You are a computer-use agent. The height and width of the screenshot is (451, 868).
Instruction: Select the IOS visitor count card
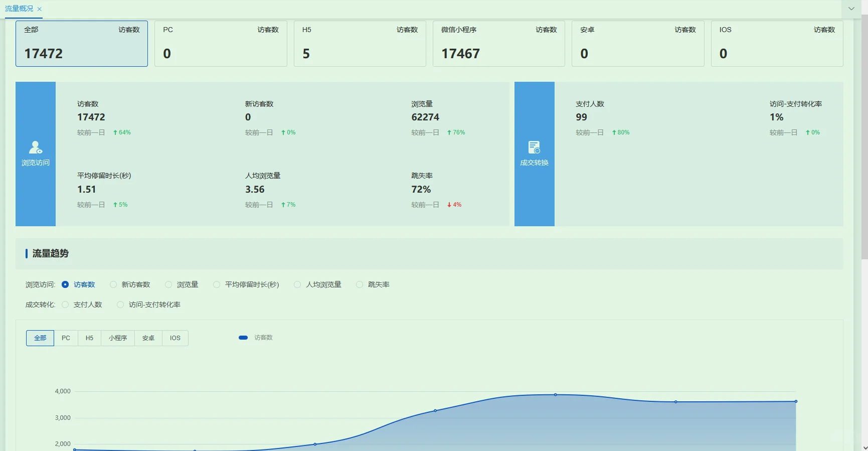coord(777,44)
